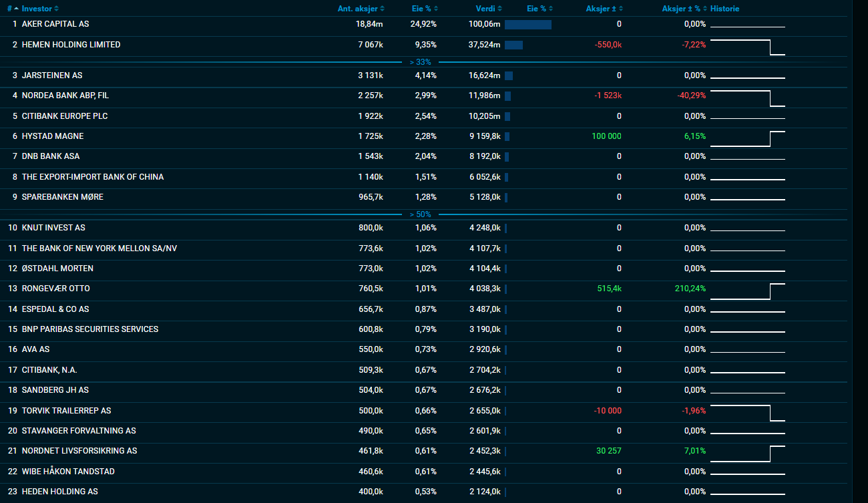View history sparkline for RONGEVÆR OTTO
The image size is (868, 503).
point(748,291)
